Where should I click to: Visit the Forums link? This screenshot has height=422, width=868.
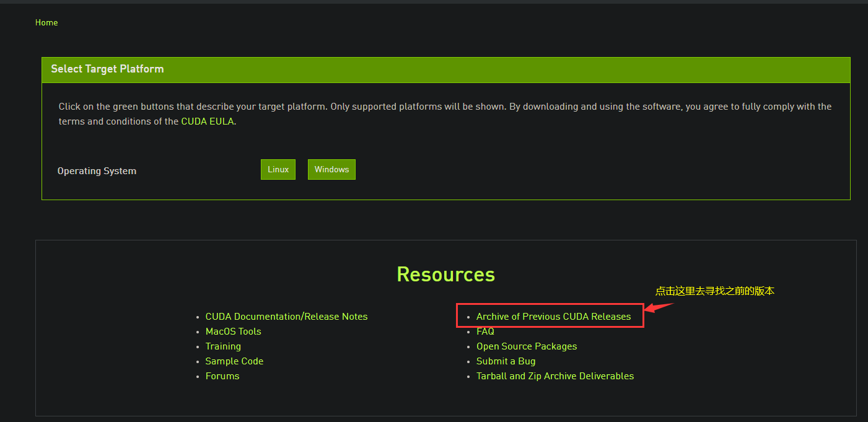222,376
